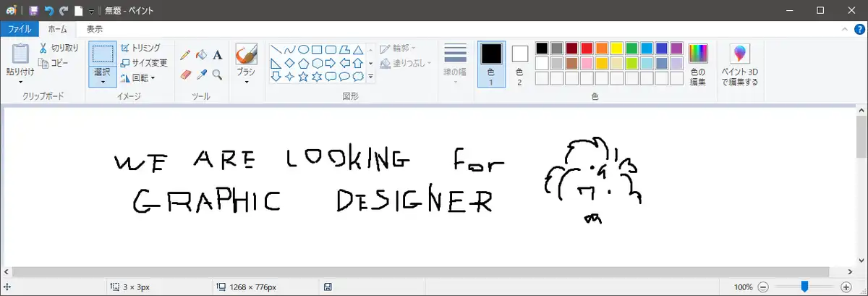The width and height of the screenshot is (868, 296).
Task: Select the Magnifier tool
Action: [217, 74]
